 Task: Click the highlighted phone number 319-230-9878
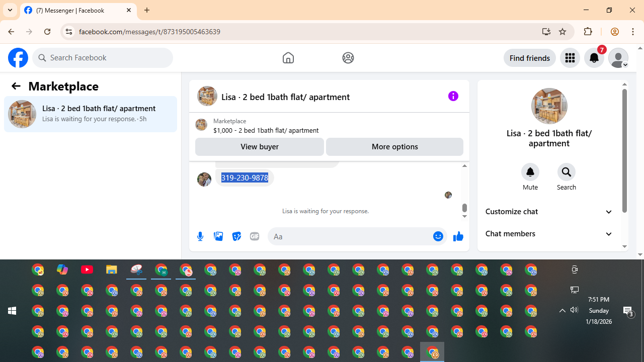coord(245,177)
